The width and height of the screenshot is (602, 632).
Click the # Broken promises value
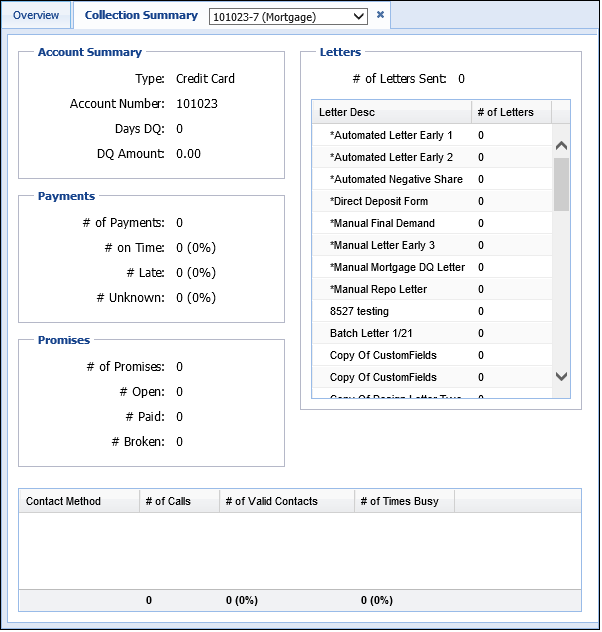[x=179, y=441]
